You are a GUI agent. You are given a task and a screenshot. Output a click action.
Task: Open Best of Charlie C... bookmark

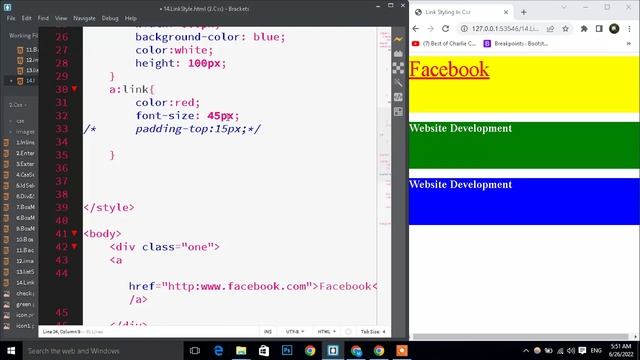tap(444, 43)
